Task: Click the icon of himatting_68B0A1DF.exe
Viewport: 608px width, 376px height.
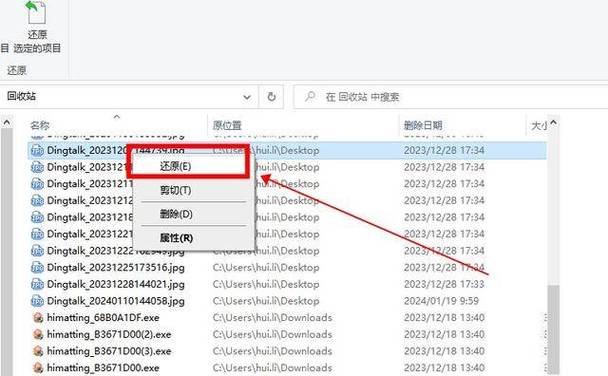Action: coord(38,318)
